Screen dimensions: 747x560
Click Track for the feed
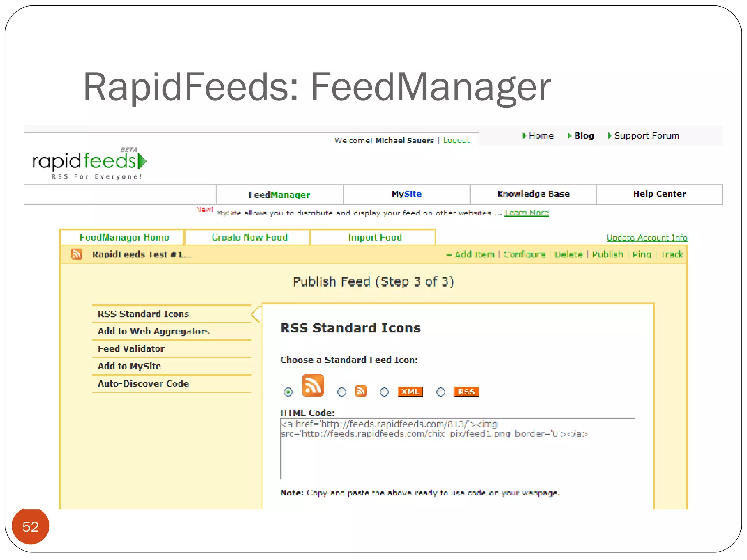coord(672,254)
